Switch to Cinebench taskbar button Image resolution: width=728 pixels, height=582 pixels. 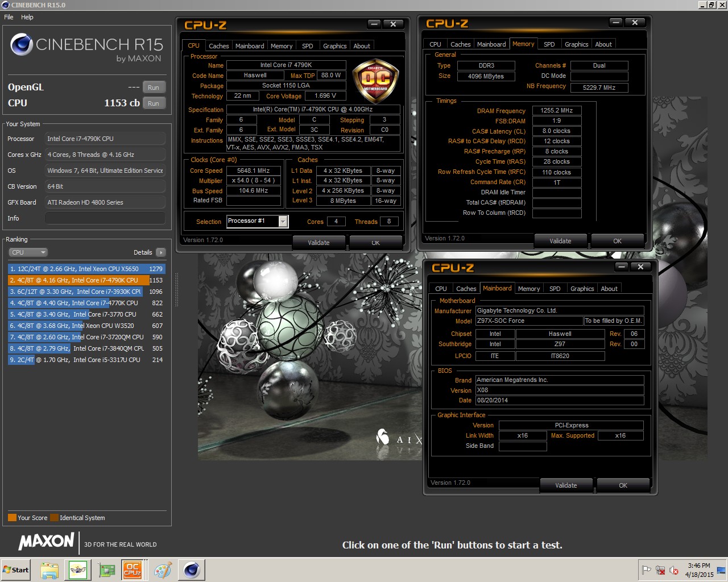tap(192, 570)
